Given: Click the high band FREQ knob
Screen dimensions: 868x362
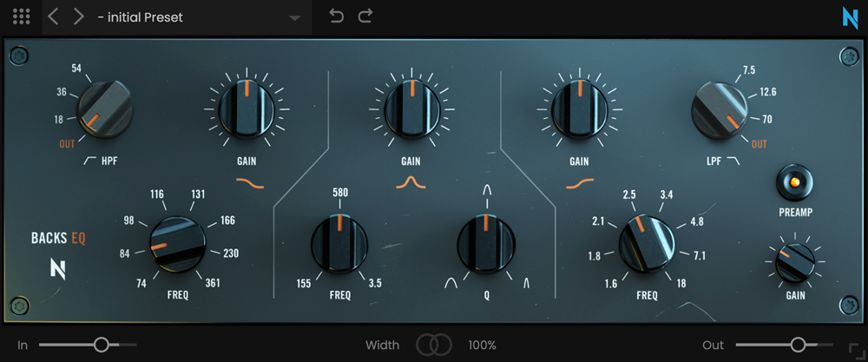Looking at the screenshot, I should (x=647, y=244).
